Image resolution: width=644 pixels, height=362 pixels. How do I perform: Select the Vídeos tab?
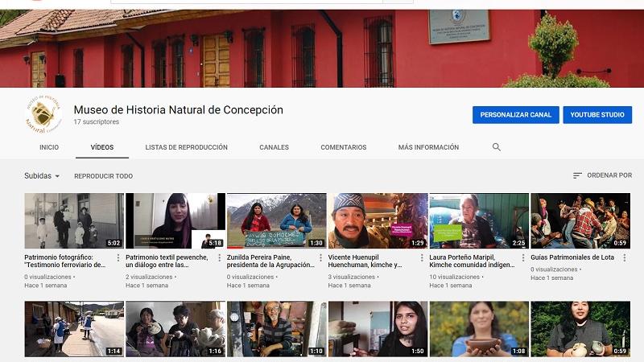(102, 147)
